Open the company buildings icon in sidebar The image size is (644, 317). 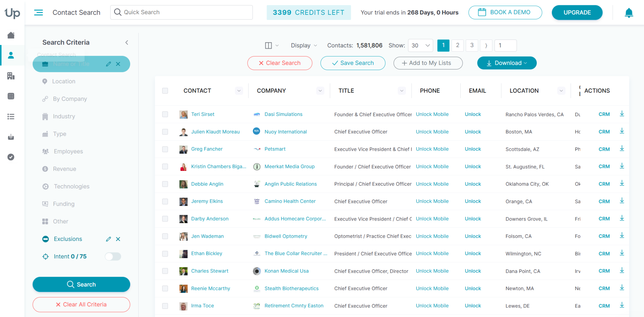pos(11,76)
